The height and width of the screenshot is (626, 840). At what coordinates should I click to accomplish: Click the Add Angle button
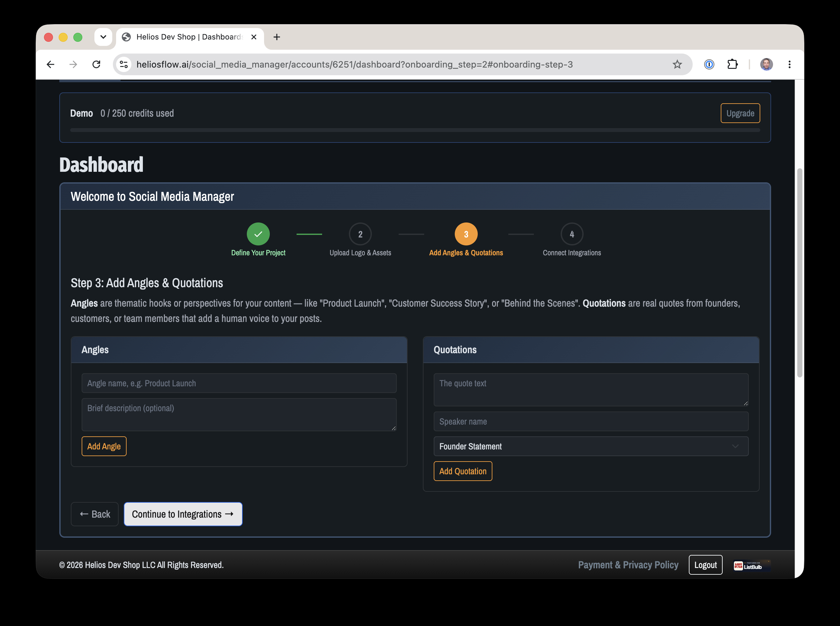104,446
